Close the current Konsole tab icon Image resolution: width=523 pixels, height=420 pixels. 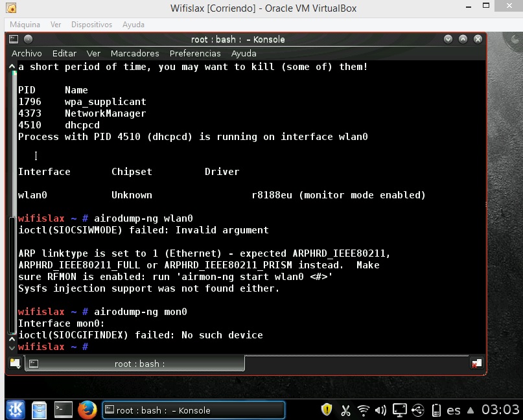pos(476,364)
